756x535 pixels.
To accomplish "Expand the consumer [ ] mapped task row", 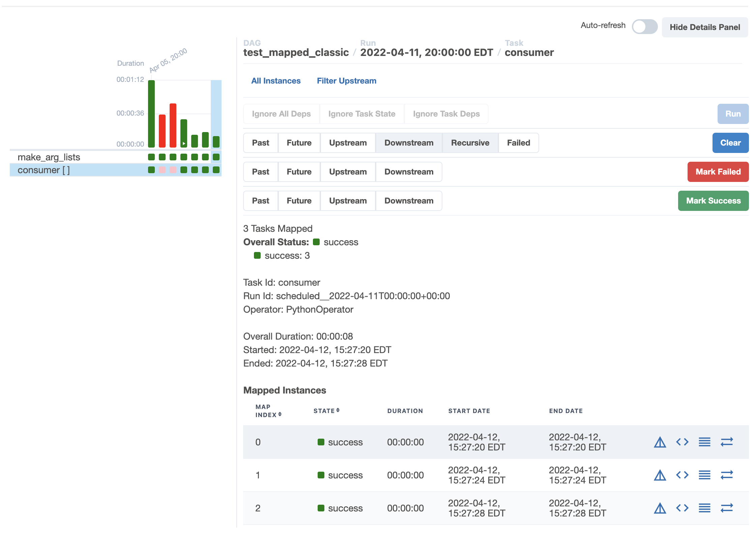I will 44,170.
